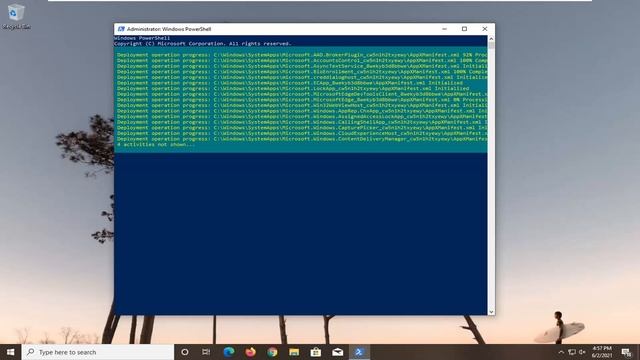
Task: Open the volume tray icon
Action: (582, 352)
